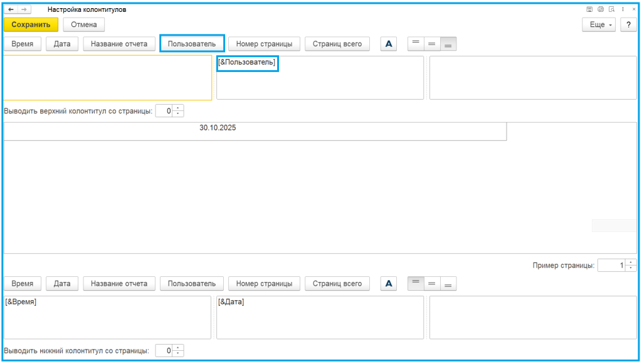Set upper header vertical alignment to top
Screen dimensions: 642x364
(x=416, y=44)
